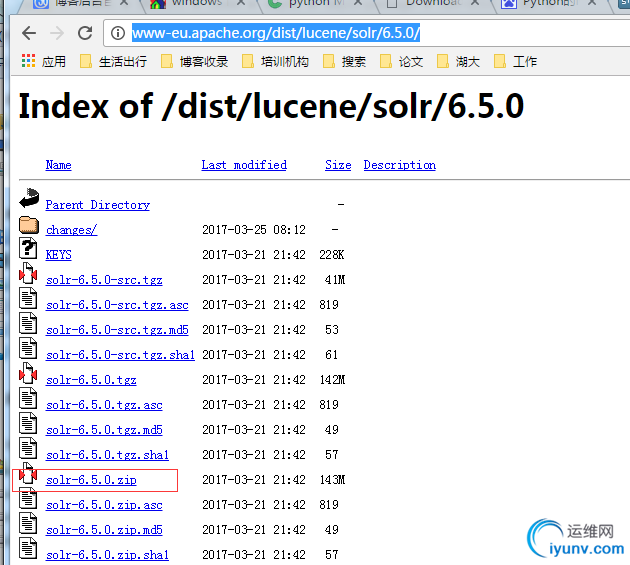This screenshot has height=565, width=630.
Task: Sort listing by Name column
Action: coord(58,165)
